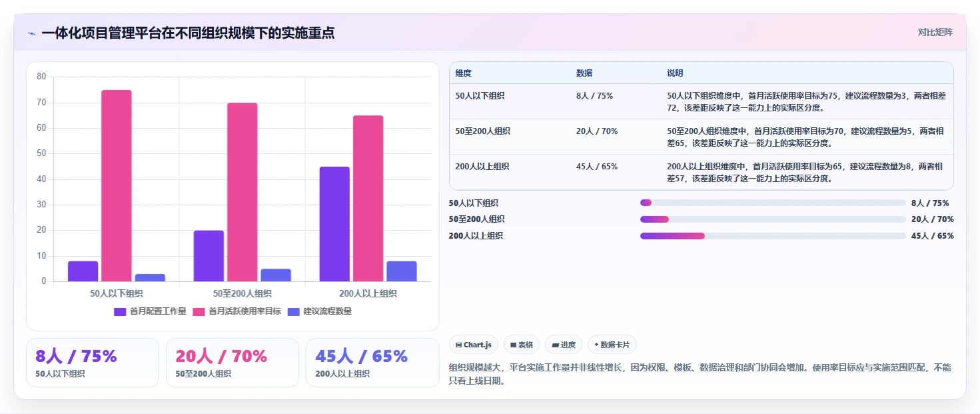Click the description mentioning 两者相差57

pos(805,172)
